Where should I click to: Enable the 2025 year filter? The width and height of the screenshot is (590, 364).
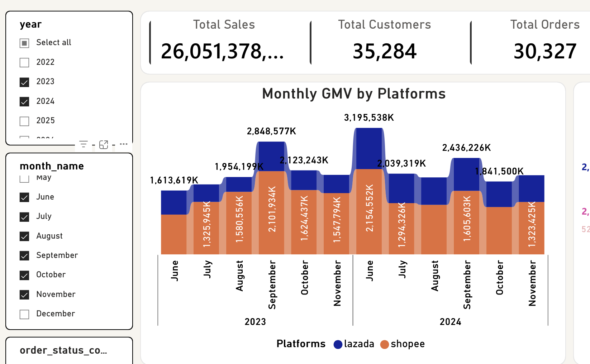pos(24,121)
